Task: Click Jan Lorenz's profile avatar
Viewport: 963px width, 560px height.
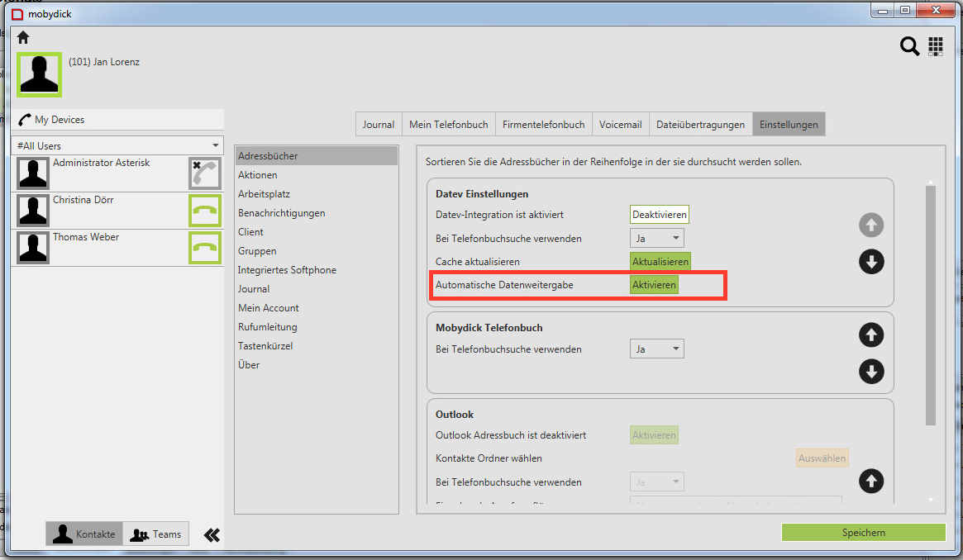Action: pyautogui.click(x=39, y=74)
